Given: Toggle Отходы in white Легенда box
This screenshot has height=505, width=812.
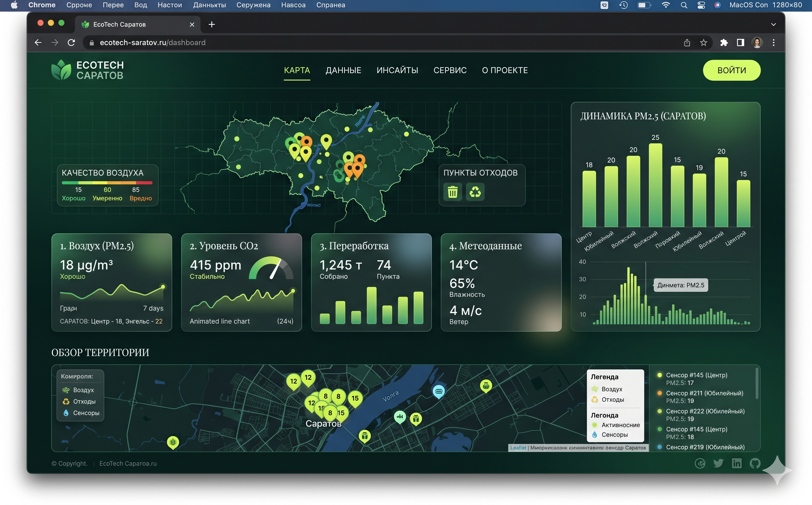Looking at the screenshot, I should coord(607,399).
